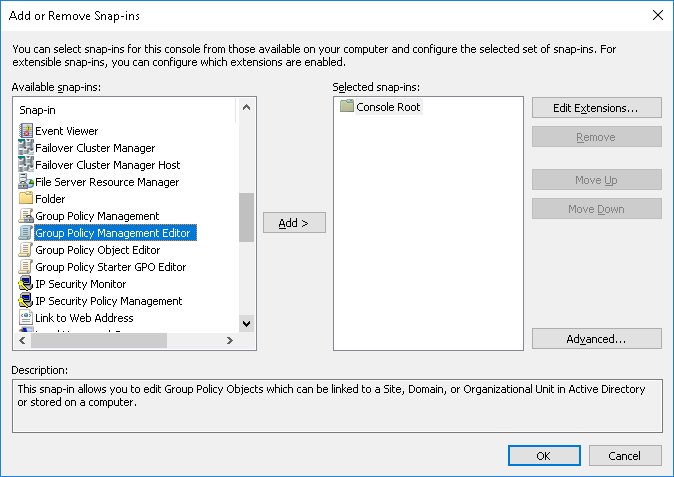Select IP Security Policy Management entry
The image size is (674, 477).
coord(108,301)
